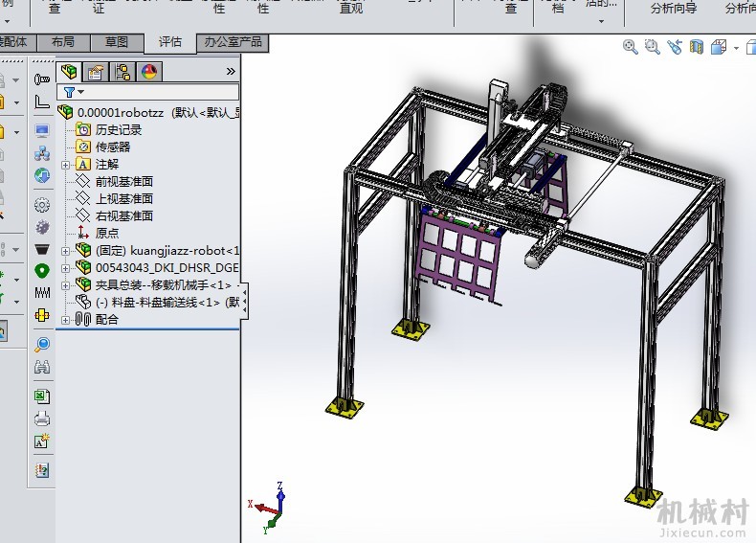Click the binoculars search icon in sidebar
This screenshot has height=543, width=756.
point(42,368)
